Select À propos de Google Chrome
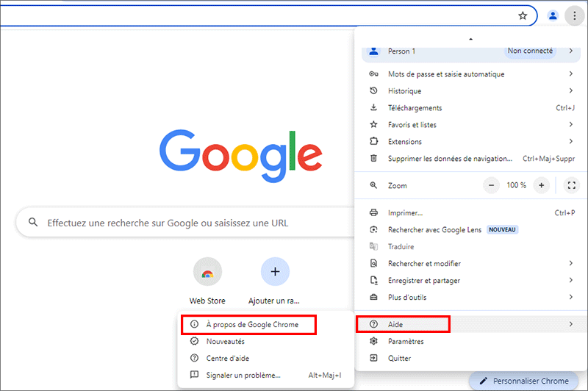 tap(266, 324)
